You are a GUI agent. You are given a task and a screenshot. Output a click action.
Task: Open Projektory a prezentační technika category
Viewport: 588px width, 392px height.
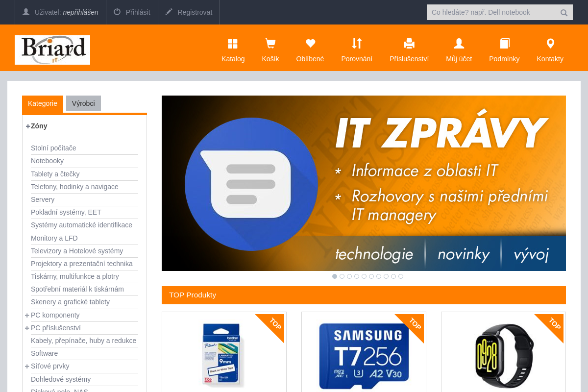pyautogui.click(x=82, y=264)
